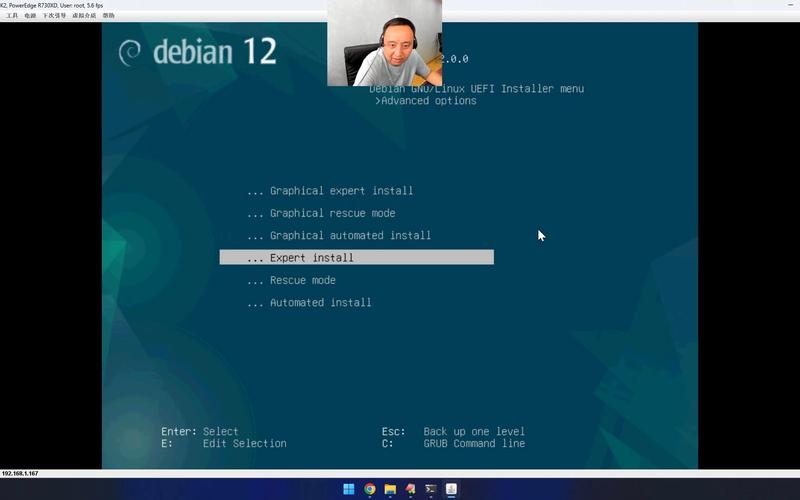
Task: Click the 192.168.1.167 status bar address
Action: click(x=20, y=473)
